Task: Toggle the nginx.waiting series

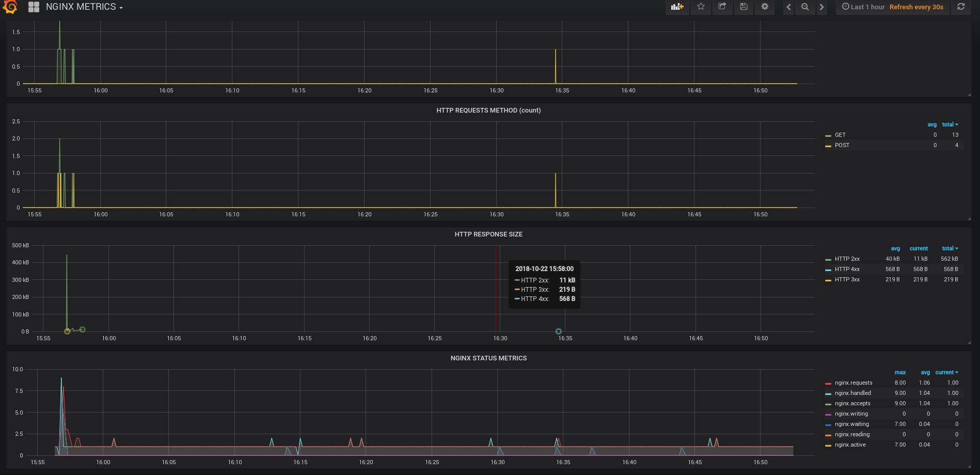Action: coord(852,424)
